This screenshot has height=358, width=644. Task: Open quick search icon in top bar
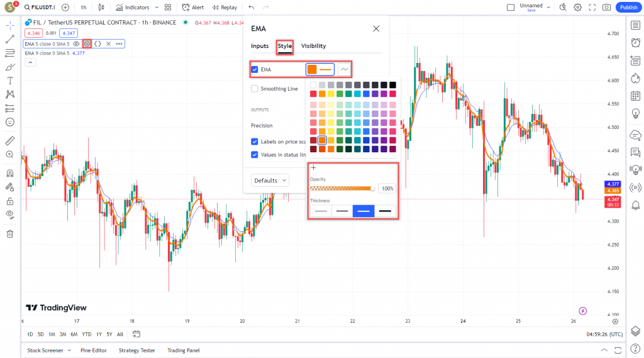click(563, 8)
